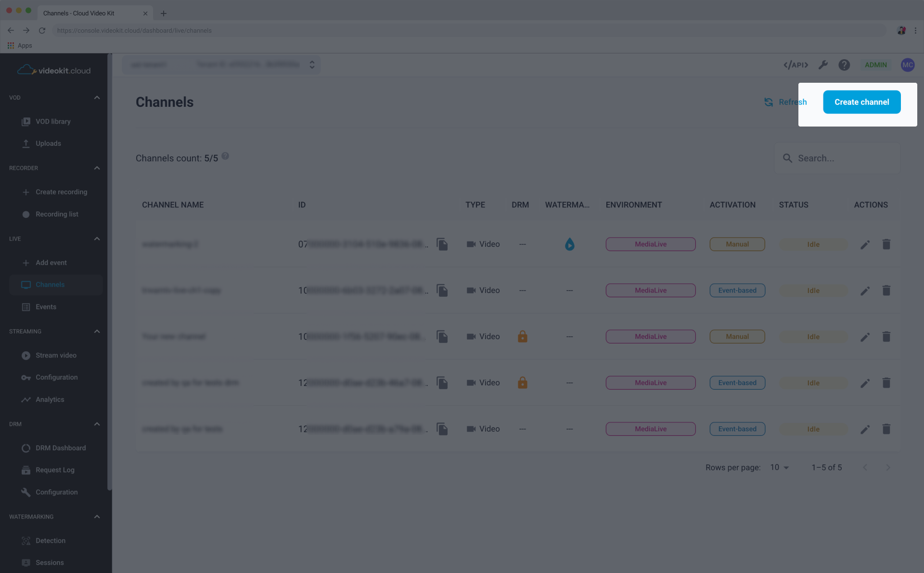Copy the ID of the first channel
This screenshot has width=924, height=573.
click(x=442, y=244)
